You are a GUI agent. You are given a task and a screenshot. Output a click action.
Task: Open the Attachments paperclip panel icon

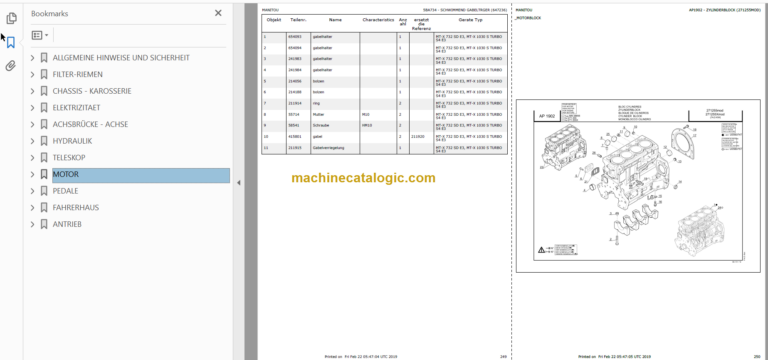(x=11, y=66)
